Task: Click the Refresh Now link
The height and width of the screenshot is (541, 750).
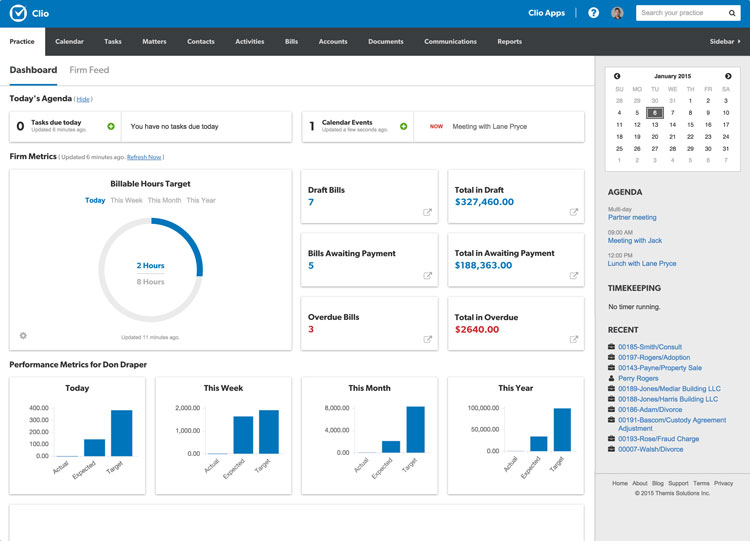Action: (x=144, y=157)
